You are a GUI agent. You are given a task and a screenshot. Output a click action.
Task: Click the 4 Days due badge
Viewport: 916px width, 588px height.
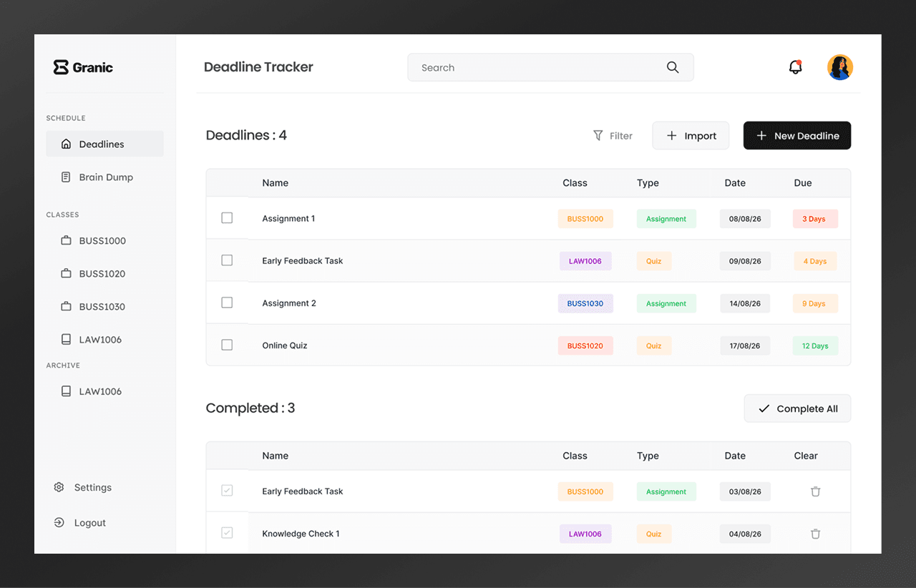[x=815, y=261]
